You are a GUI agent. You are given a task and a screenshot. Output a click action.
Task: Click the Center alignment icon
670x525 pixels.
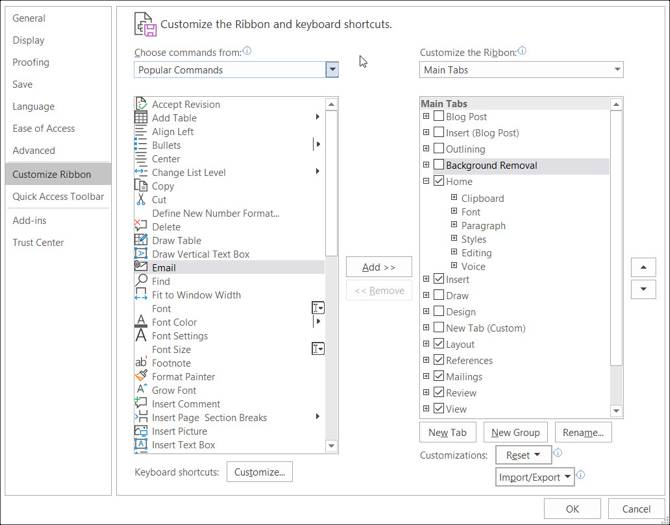tap(141, 158)
